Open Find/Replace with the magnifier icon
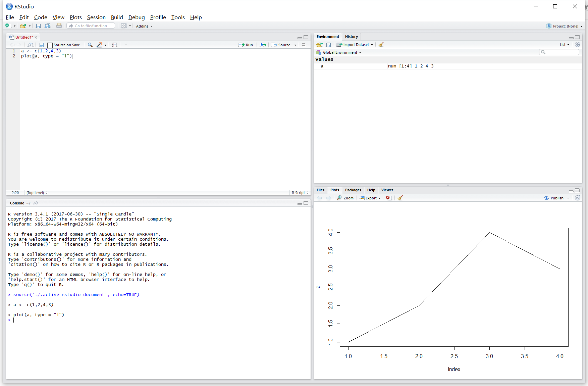Image resolution: width=588 pixels, height=386 pixels. coord(90,45)
